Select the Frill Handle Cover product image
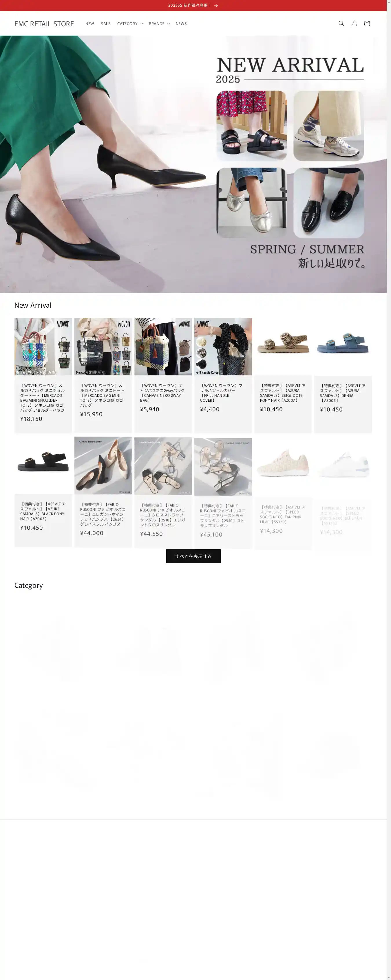 223,346
